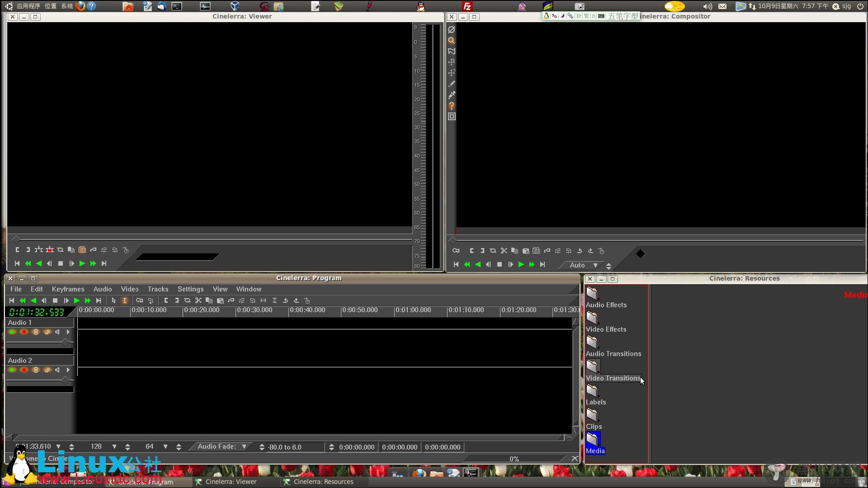Select the crop tool in Compositor sidebar

pyautogui.click(x=451, y=84)
